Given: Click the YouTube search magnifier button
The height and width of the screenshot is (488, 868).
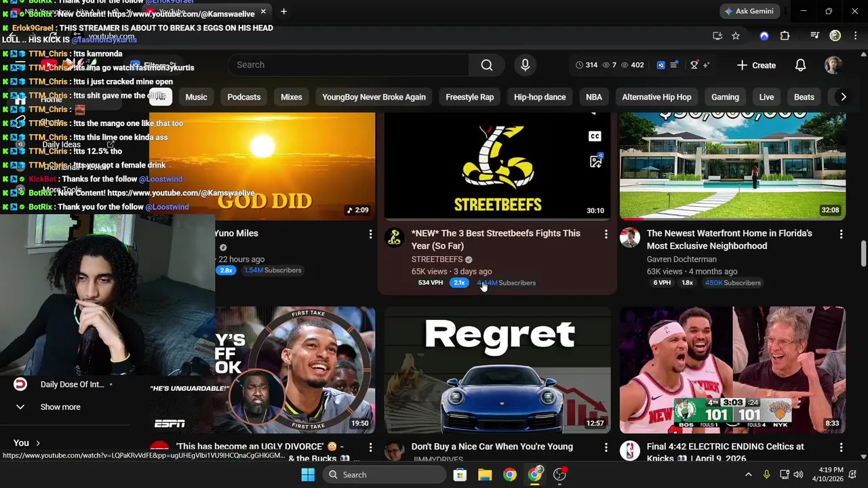Looking at the screenshot, I should click(487, 65).
